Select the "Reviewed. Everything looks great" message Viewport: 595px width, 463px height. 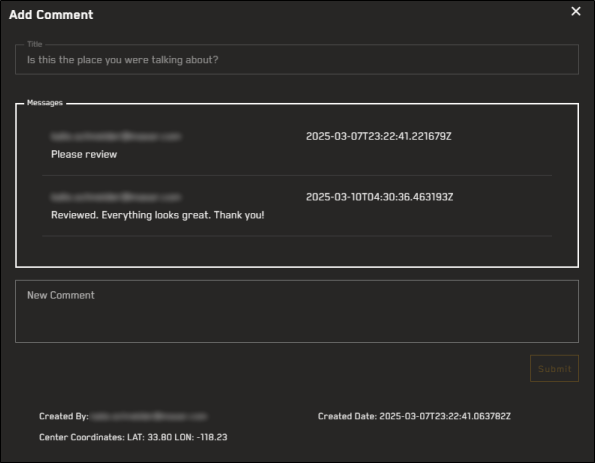click(157, 215)
